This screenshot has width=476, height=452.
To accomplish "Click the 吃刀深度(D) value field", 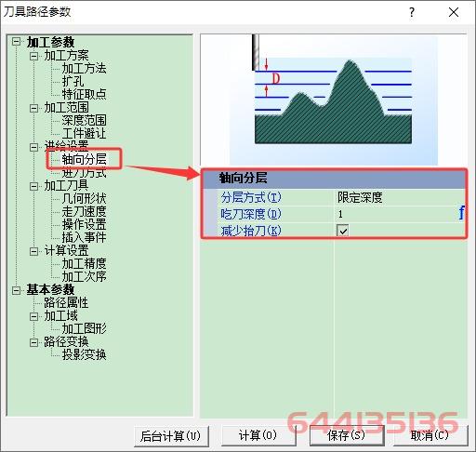I will coord(396,214).
